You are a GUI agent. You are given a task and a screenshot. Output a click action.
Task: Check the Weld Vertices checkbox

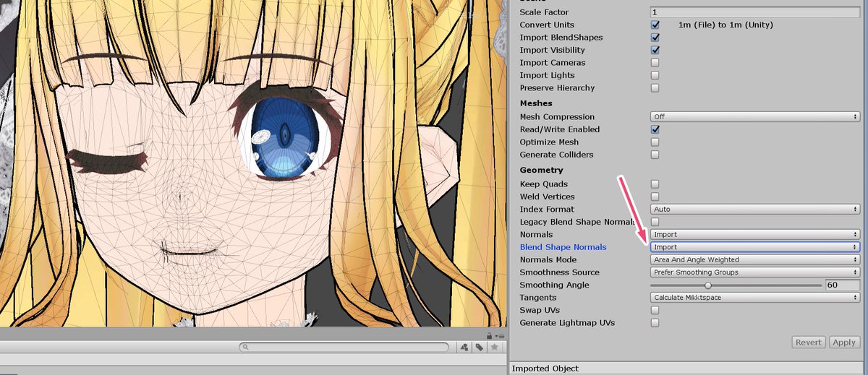pos(655,197)
